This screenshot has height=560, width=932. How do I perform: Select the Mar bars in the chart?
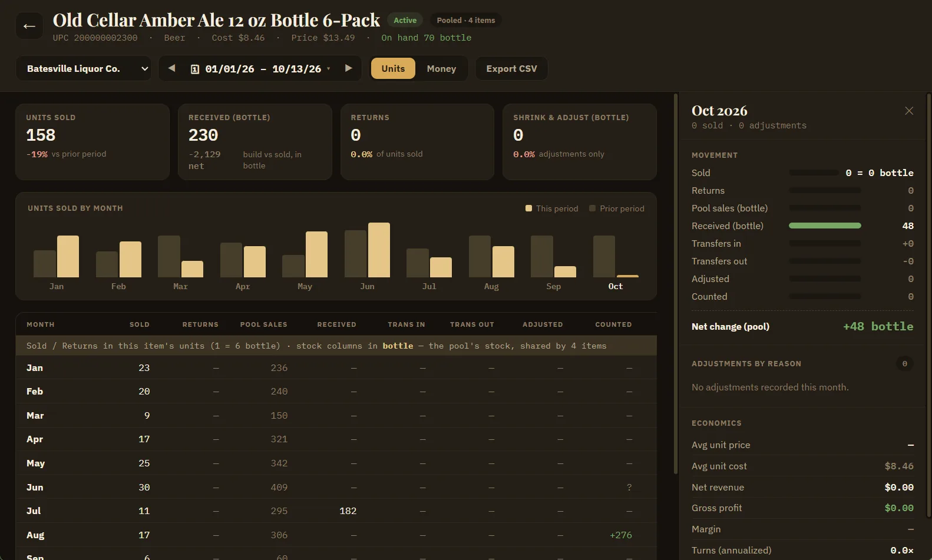click(180, 257)
